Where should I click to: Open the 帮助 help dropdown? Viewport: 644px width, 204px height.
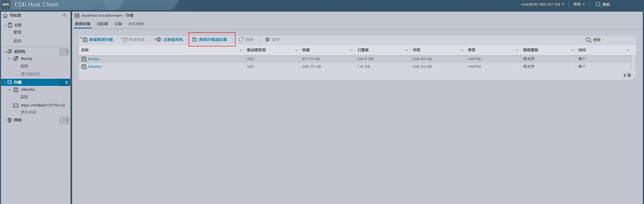(x=579, y=4)
